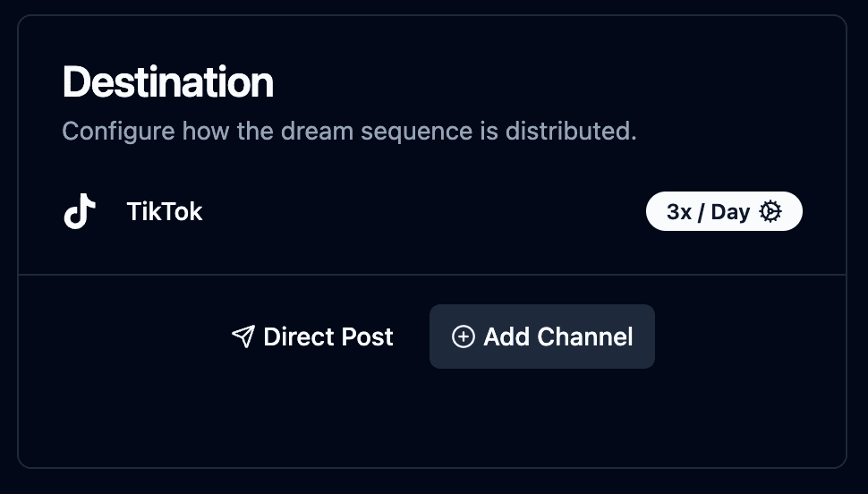Click the paper plane send icon
Viewport: 868px width, 494px height.
click(243, 336)
